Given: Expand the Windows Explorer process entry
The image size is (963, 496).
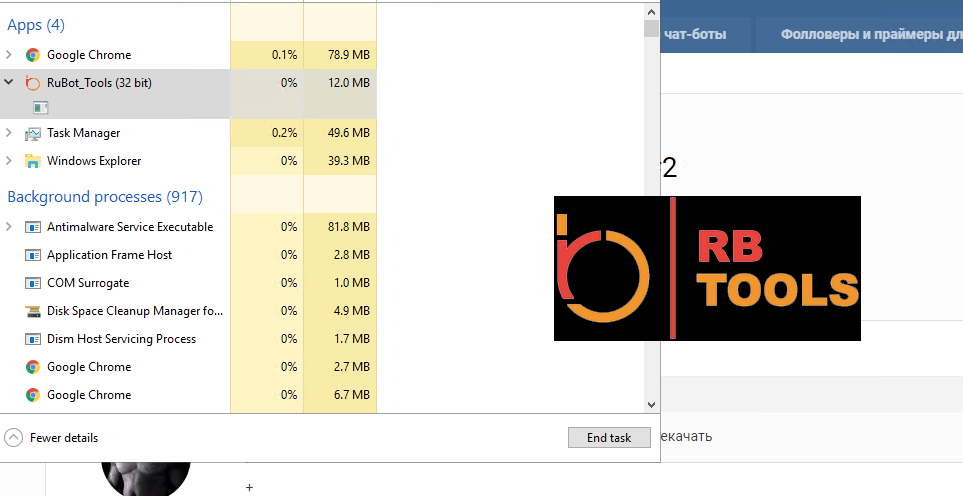Looking at the screenshot, I should pyautogui.click(x=10, y=161).
